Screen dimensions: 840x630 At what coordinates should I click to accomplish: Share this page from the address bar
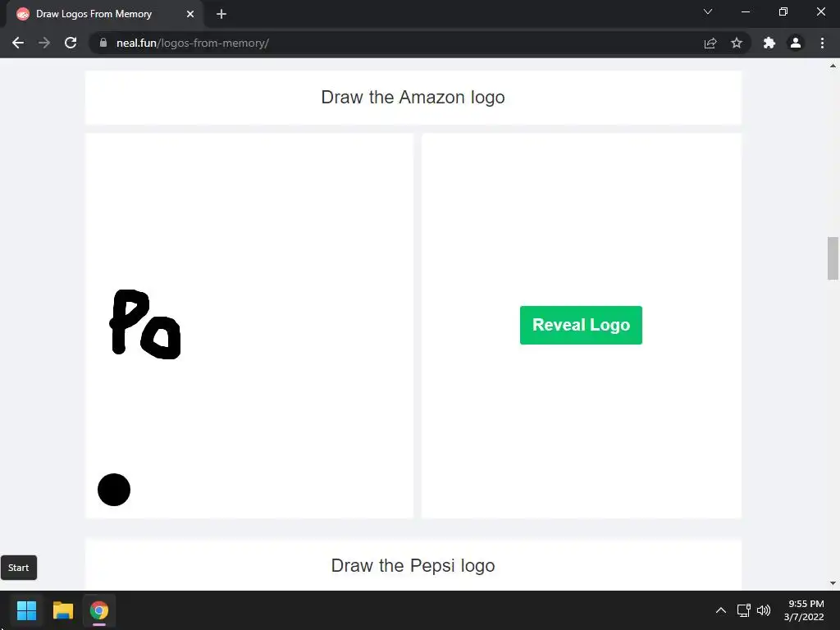(x=710, y=43)
